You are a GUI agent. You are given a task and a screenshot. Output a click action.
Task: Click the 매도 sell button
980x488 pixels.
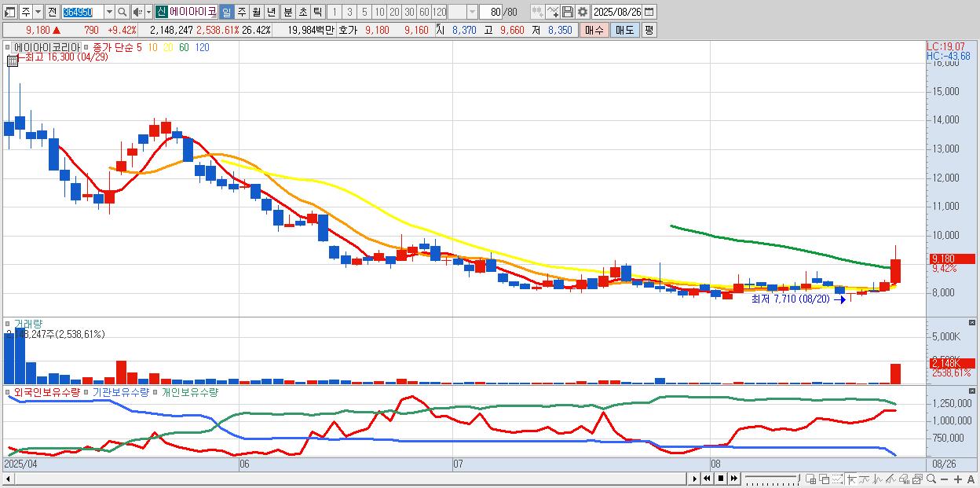624,30
